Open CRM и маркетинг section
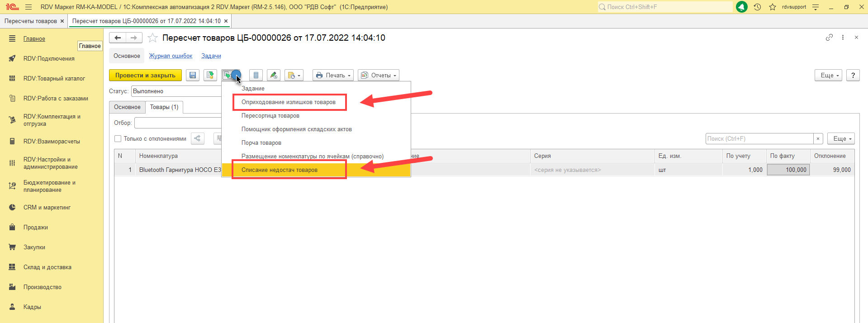 [47, 208]
